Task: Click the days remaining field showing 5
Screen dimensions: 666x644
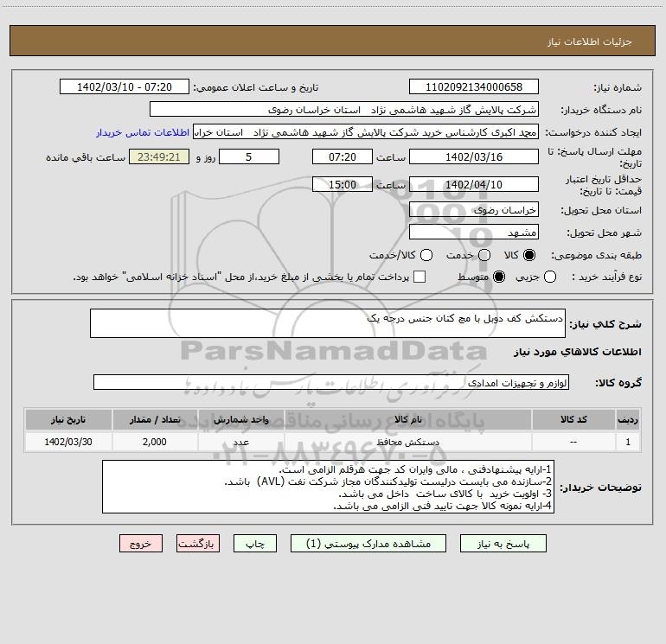Action: tap(249, 157)
